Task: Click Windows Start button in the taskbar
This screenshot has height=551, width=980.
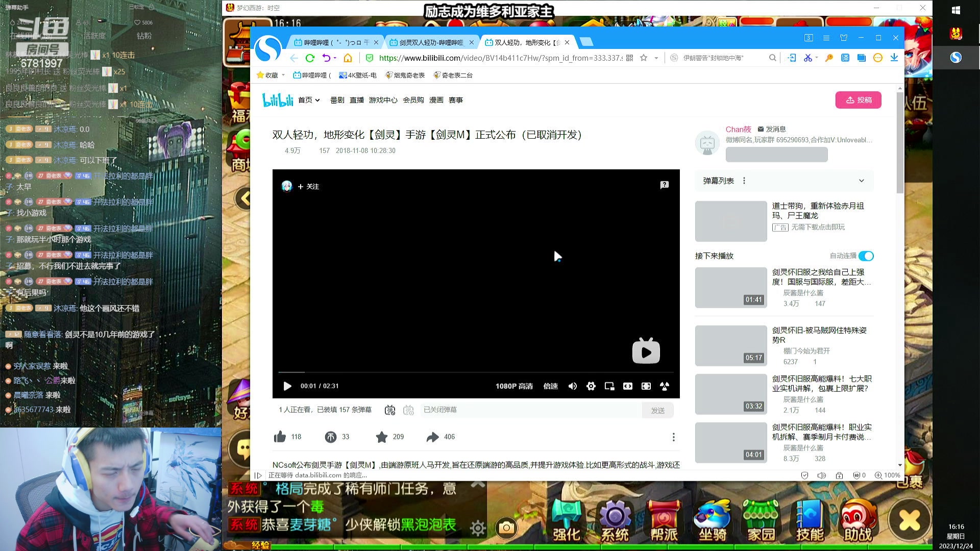Action: pyautogui.click(x=956, y=10)
